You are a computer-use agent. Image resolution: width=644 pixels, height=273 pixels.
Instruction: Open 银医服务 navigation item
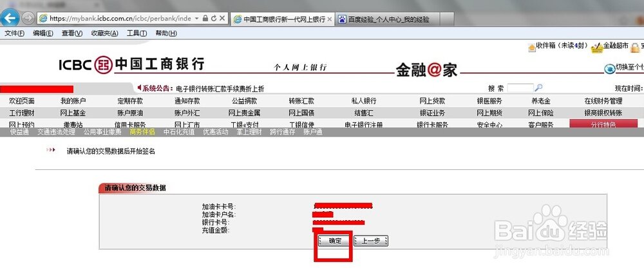(489, 100)
